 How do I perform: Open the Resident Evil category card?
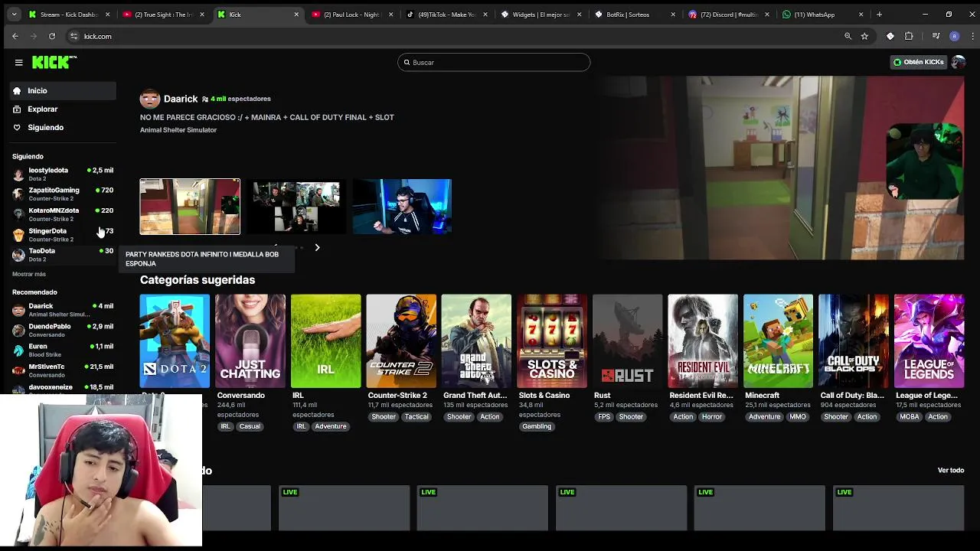(703, 341)
